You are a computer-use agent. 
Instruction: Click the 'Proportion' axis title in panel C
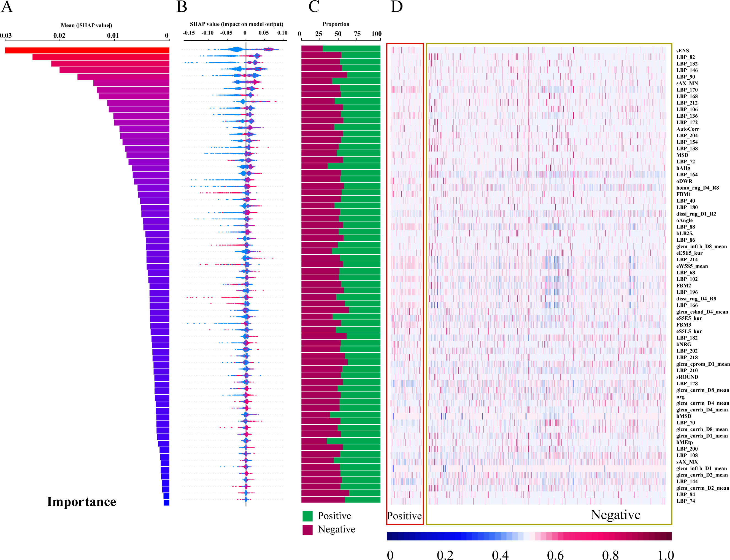[x=336, y=24]
